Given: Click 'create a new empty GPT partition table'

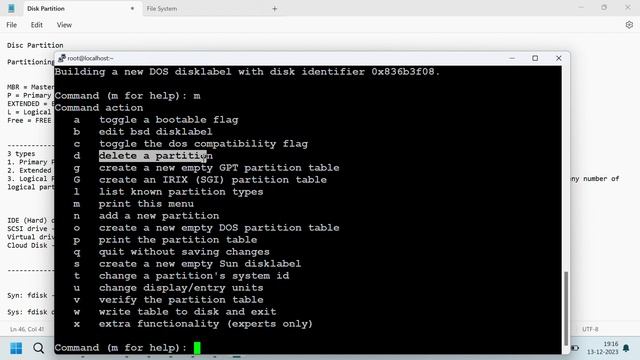Looking at the screenshot, I should (219, 168).
